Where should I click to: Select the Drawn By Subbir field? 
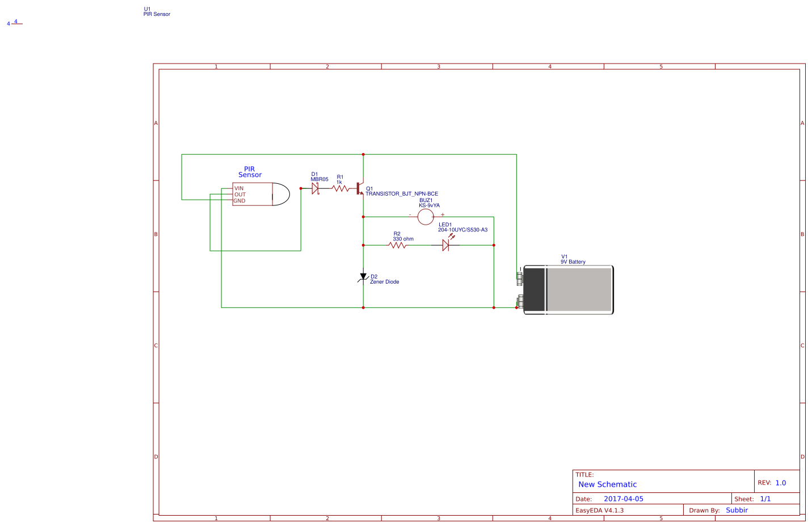737,510
